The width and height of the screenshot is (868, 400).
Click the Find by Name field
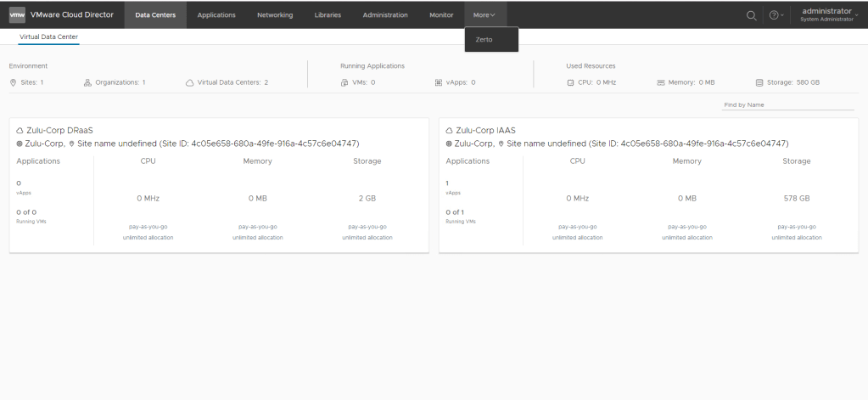click(788, 104)
